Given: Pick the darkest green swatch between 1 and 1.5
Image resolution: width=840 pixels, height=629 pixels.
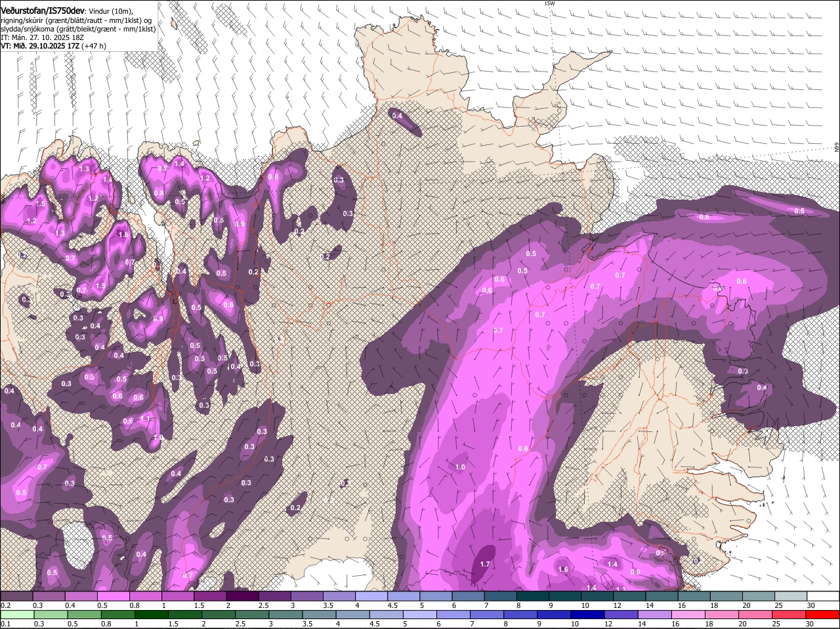Looking at the screenshot, I should pos(152,615).
